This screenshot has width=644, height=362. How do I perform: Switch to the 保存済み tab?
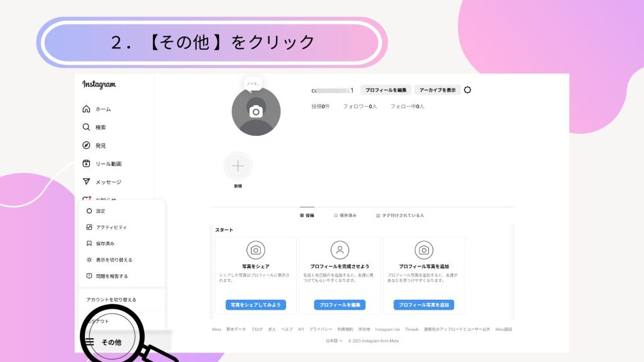coord(345,216)
